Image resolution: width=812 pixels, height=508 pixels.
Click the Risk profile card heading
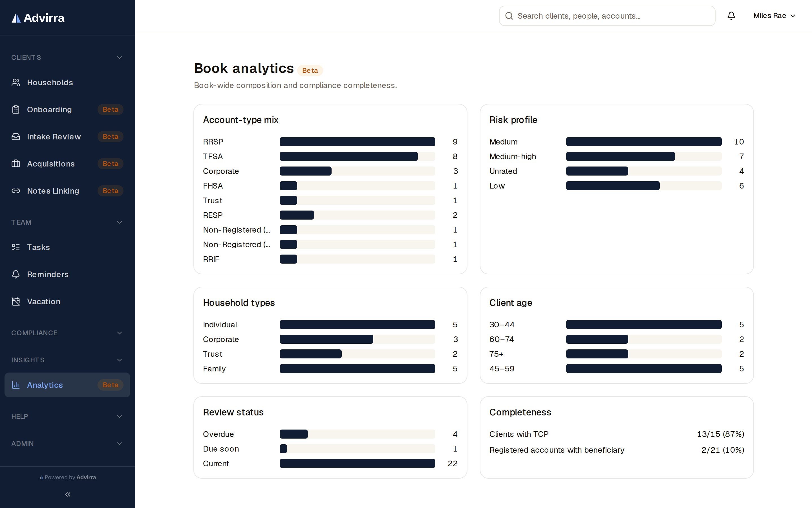513,120
